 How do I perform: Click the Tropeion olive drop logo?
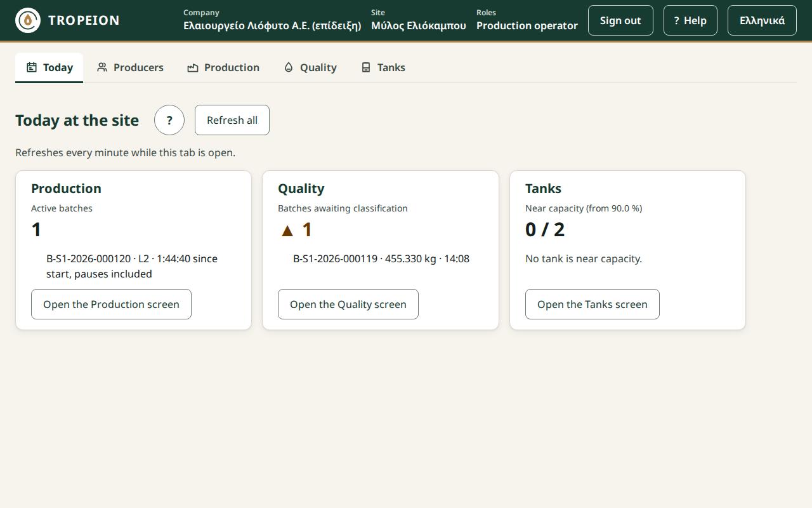(x=28, y=20)
